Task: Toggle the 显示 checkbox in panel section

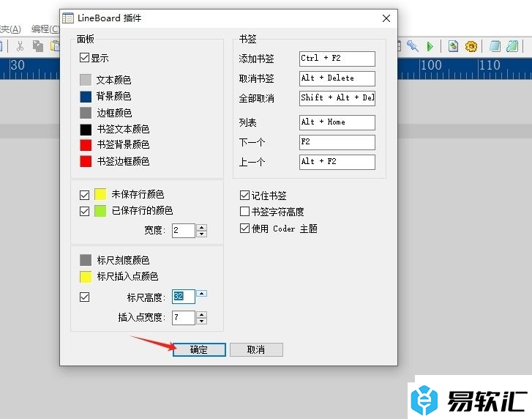Action: tap(84, 57)
